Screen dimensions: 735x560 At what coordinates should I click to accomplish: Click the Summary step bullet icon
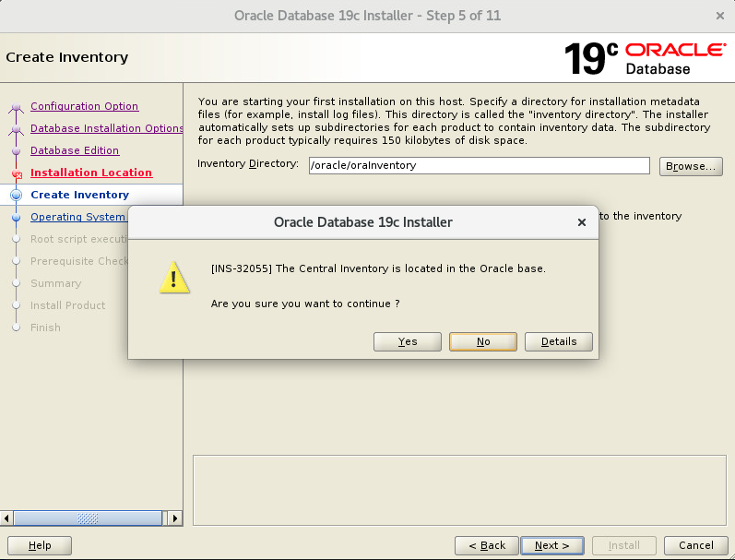click(17, 283)
